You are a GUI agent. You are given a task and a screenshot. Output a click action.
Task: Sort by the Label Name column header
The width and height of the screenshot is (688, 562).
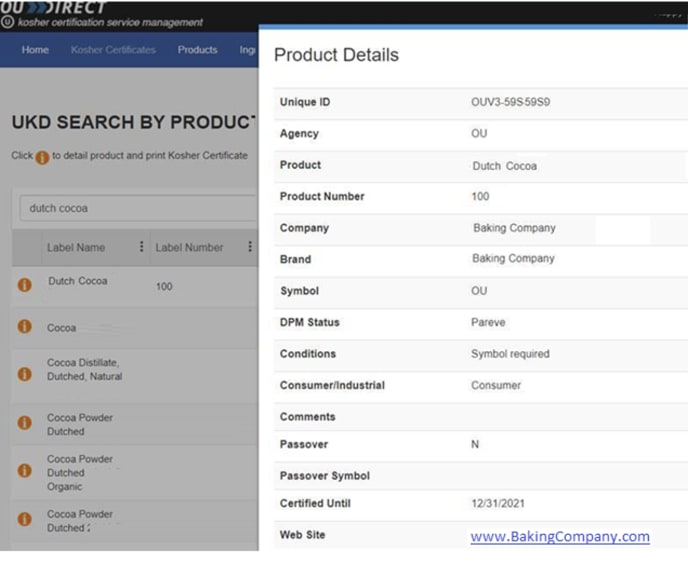click(x=76, y=247)
